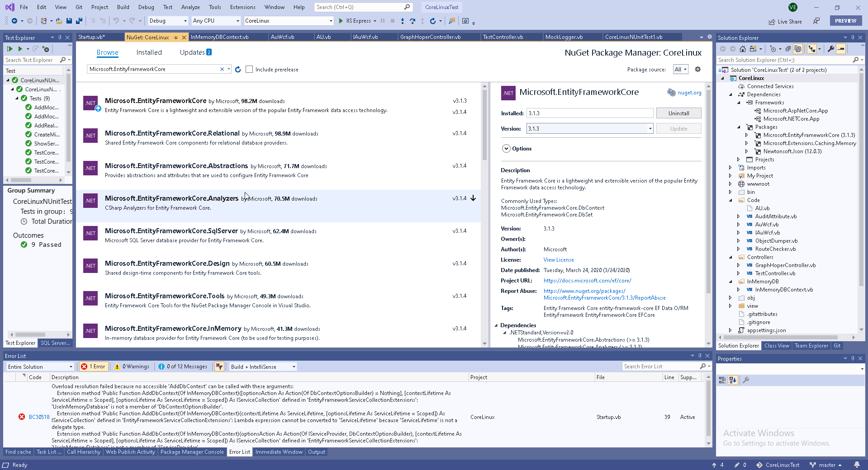The image size is (868, 470).
Task: Click the Open File folder toolbar icon
Action: pos(59,21)
